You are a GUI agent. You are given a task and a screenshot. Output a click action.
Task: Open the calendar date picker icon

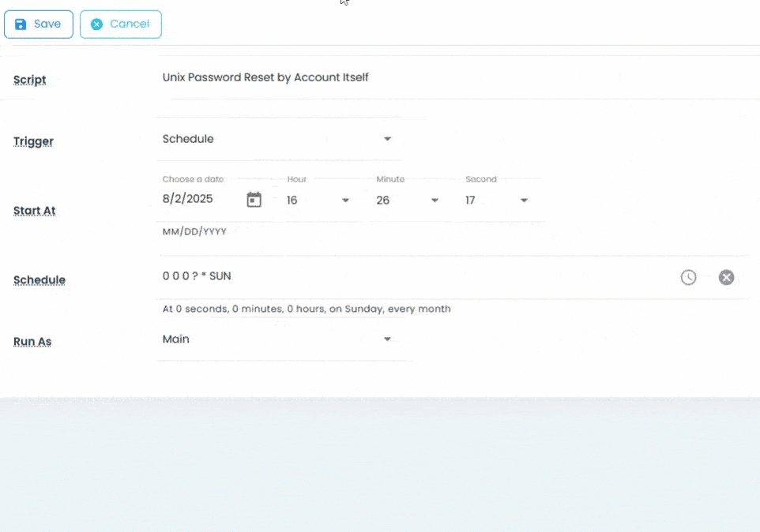254,200
